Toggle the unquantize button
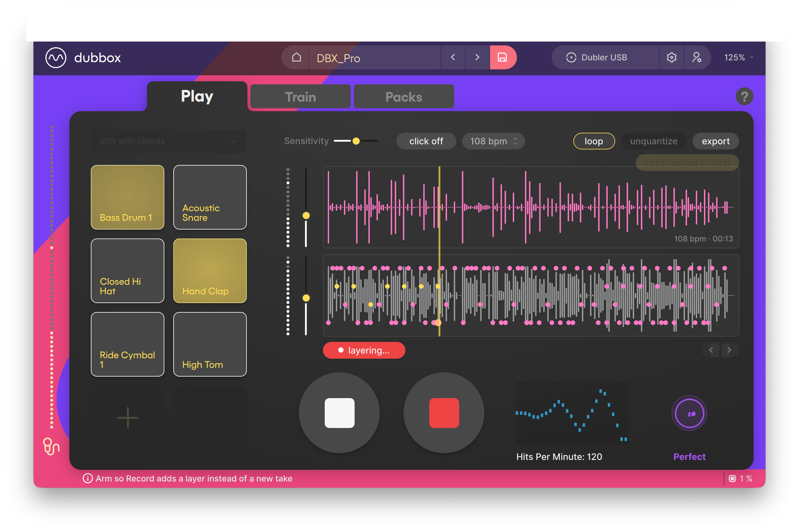 [x=653, y=141]
